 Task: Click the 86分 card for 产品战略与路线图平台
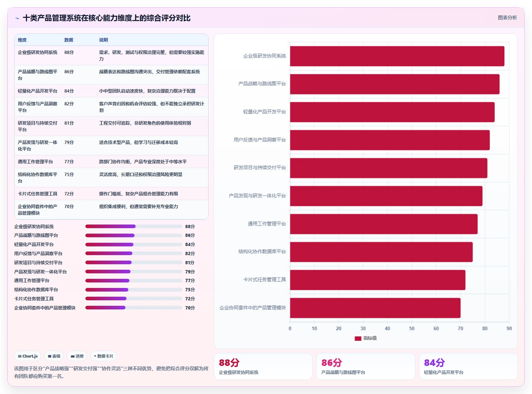[366, 366]
